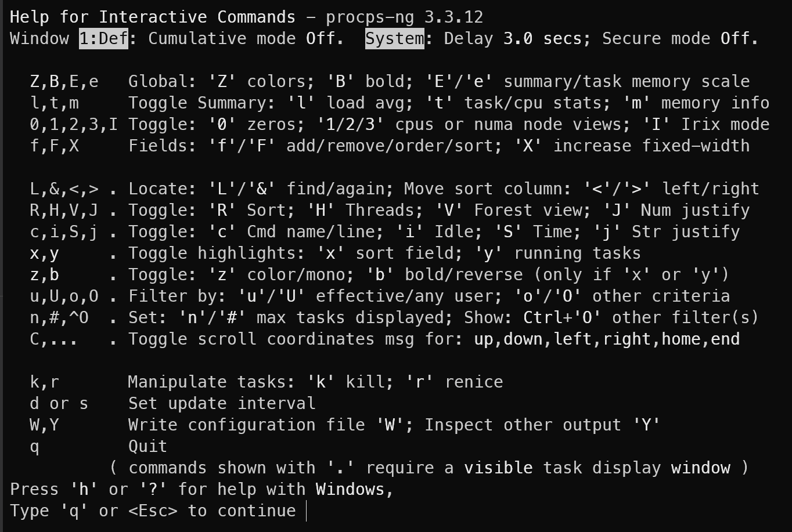This screenshot has height=532, width=792.
Task: Click the highlighted 'System' label
Action: (x=395, y=39)
